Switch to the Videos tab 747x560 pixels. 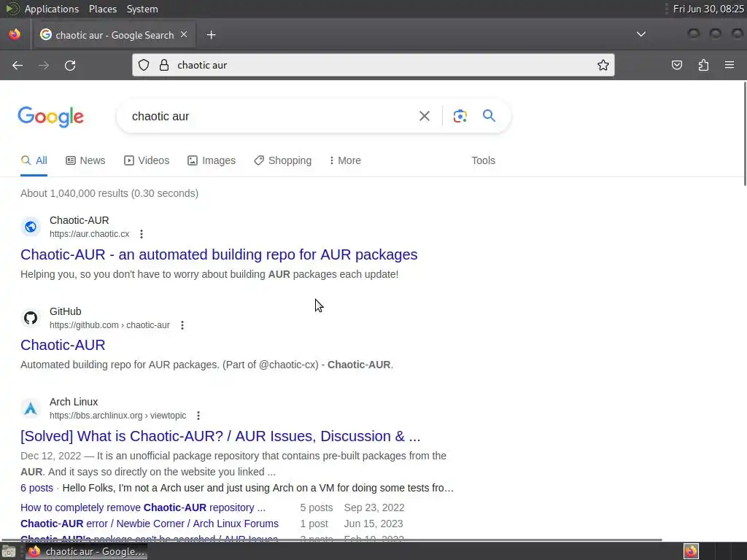tap(147, 160)
